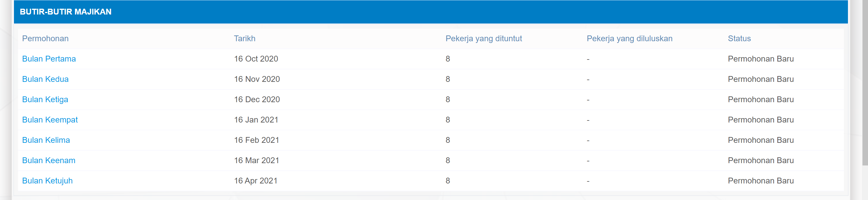Click the Pekerja yang diluluskan column header
Image resolution: width=868 pixels, height=200 pixels.
pos(629,39)
